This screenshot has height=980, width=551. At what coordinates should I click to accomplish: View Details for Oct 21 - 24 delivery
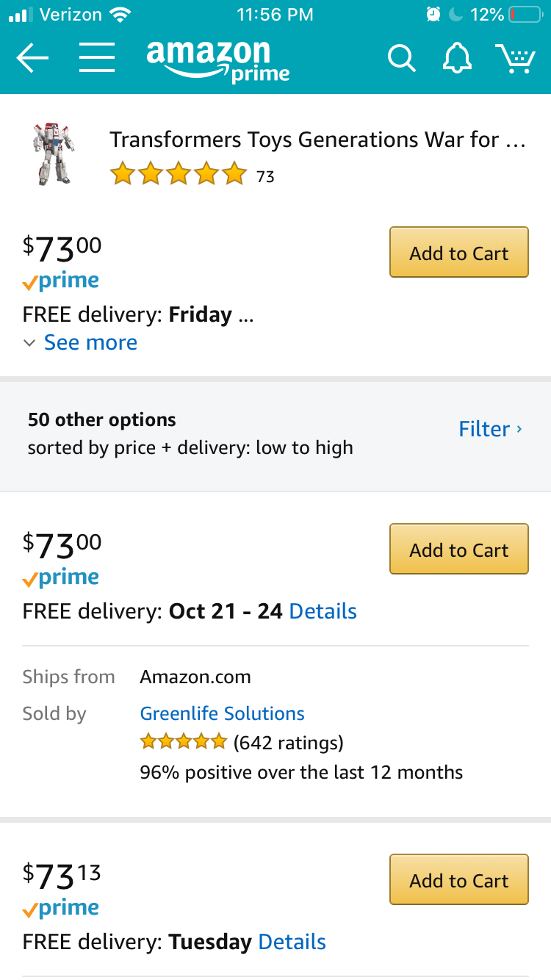coord(323,611)
